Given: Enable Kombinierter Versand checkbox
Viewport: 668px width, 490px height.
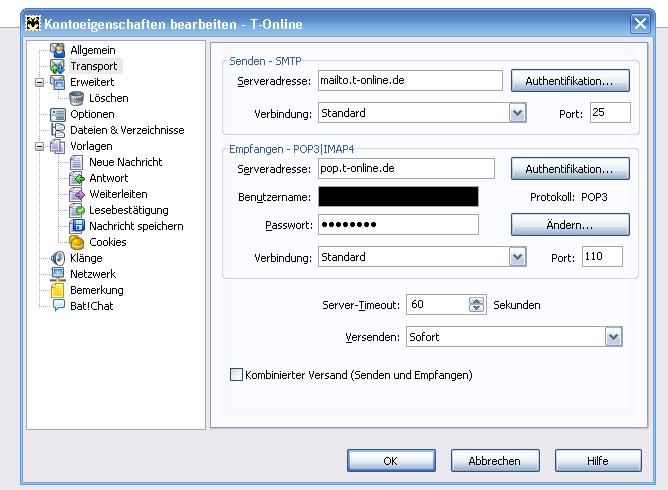Looking at the screenshot, I should (236, 375).
